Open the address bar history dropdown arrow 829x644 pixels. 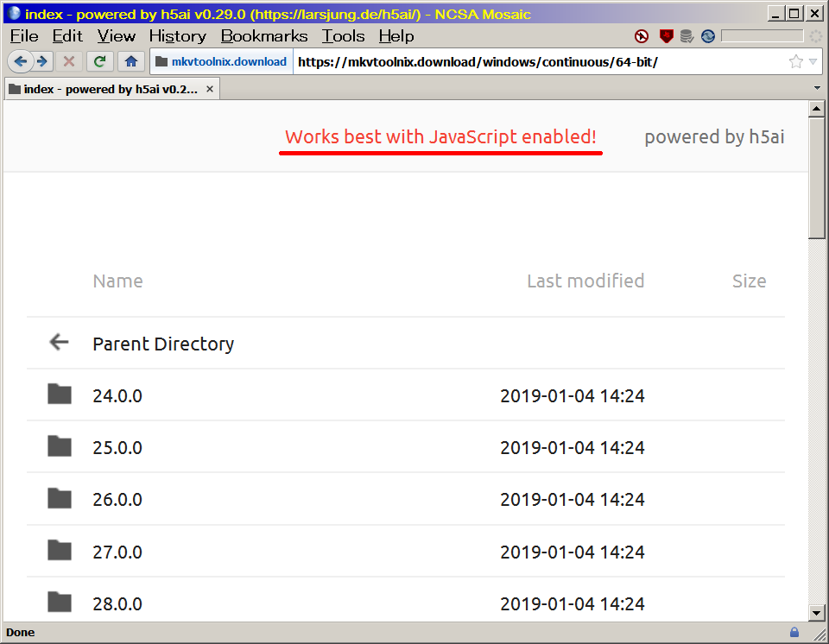click(x=813, y=62)
